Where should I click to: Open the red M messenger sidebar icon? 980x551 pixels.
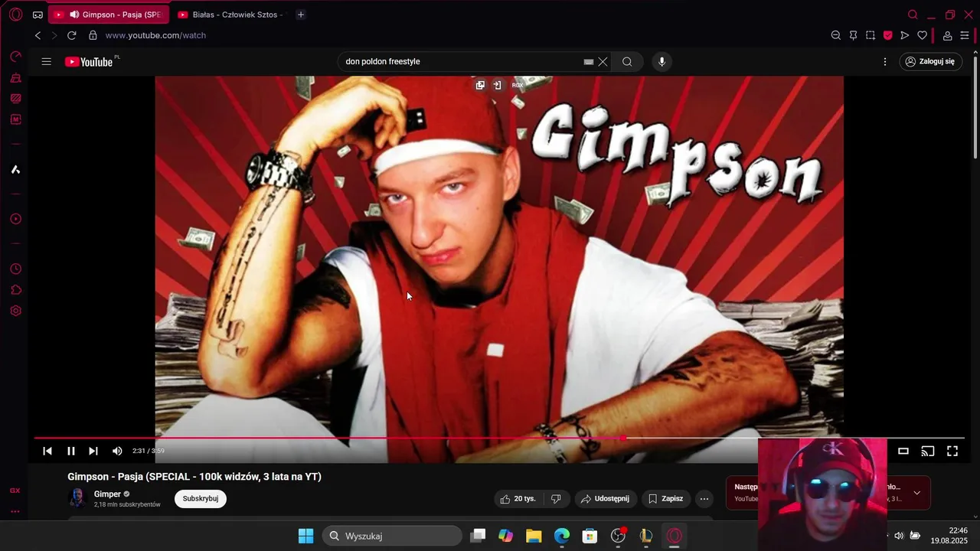15,119
